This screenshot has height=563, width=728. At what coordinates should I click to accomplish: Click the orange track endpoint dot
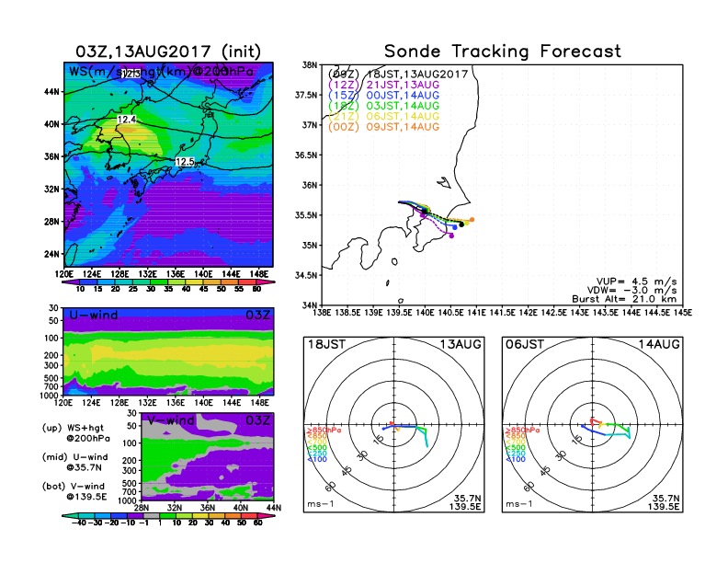click(x=472, y=220)
